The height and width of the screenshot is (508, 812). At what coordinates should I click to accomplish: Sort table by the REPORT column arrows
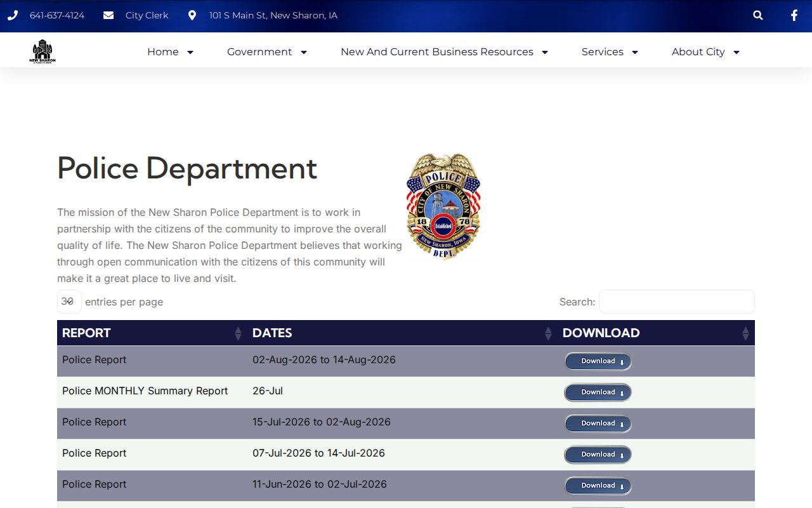coord(238,333)
